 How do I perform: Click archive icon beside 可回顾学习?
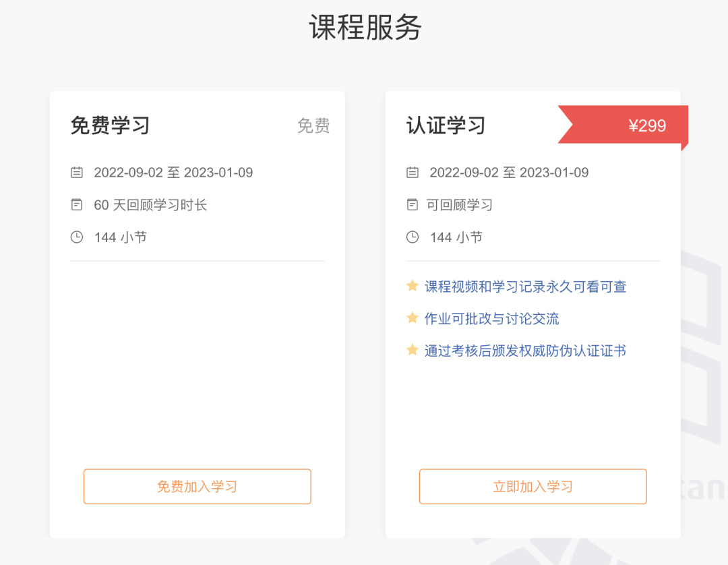click(413, 204)
